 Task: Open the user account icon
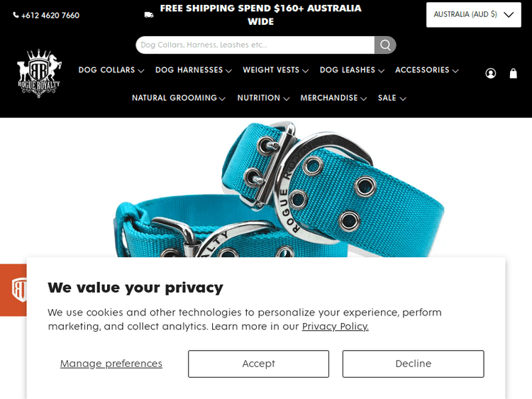click(491, 73)
